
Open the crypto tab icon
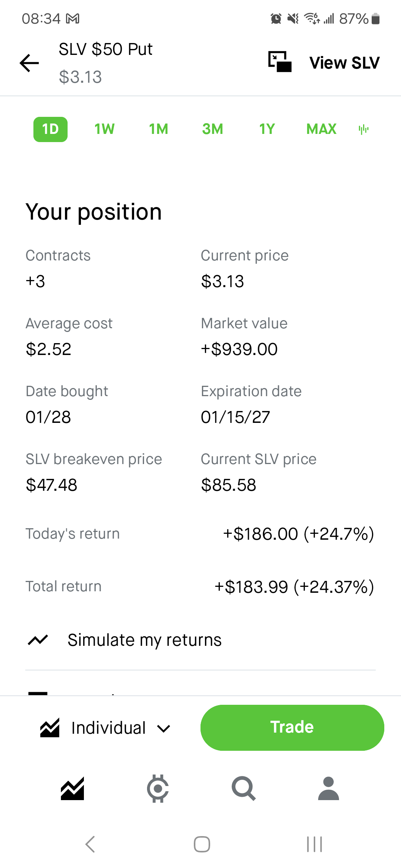[158, 788]
